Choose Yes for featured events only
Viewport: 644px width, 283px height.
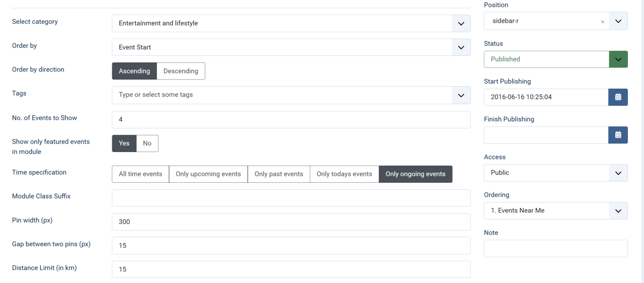pos(124,144)
